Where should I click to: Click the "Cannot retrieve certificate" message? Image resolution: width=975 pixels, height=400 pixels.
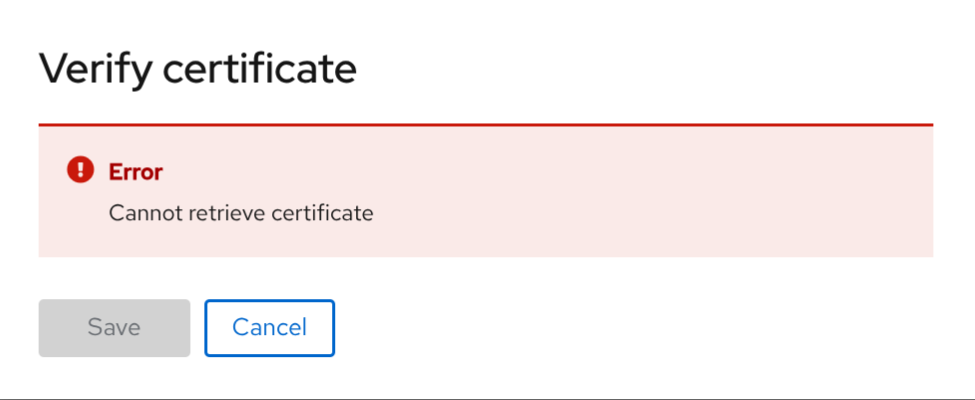tap(240, 213)
